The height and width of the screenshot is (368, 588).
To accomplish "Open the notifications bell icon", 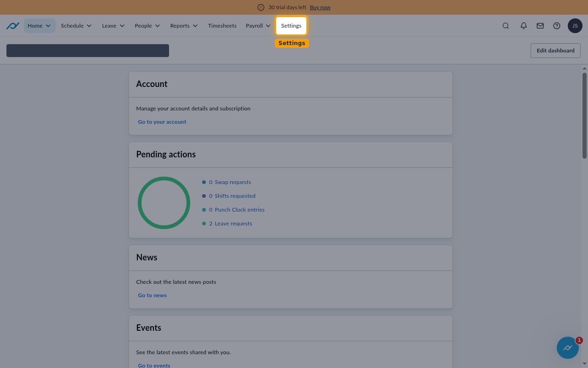I will [x=523, y=26].
